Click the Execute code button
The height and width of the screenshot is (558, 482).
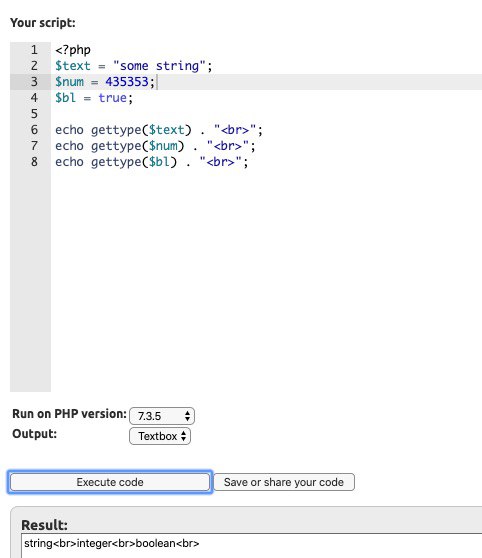coord(110,482)
